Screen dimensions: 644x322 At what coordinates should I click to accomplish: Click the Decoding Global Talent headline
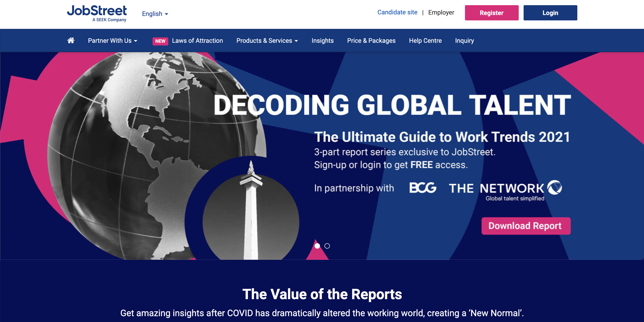pyautogui.click(x=392, y=105)
